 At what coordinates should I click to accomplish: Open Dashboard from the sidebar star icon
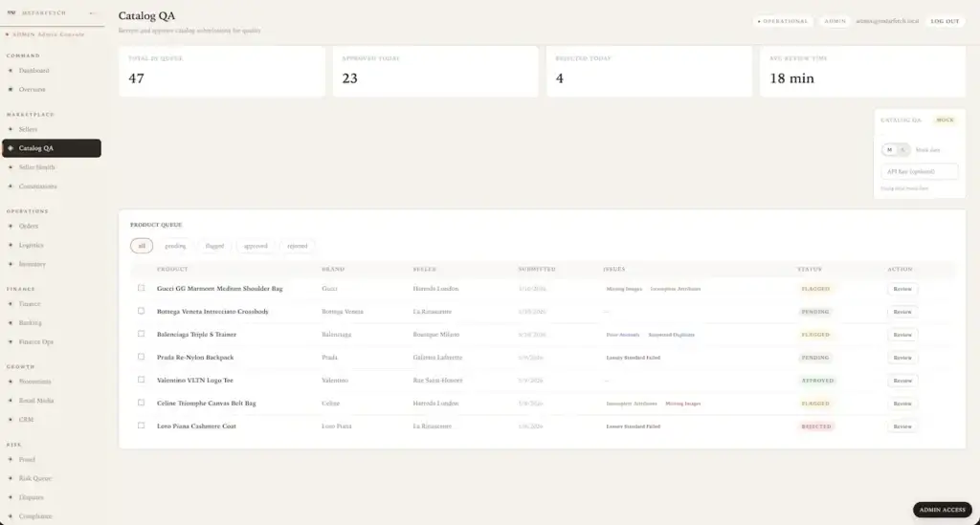coord(11,71)
